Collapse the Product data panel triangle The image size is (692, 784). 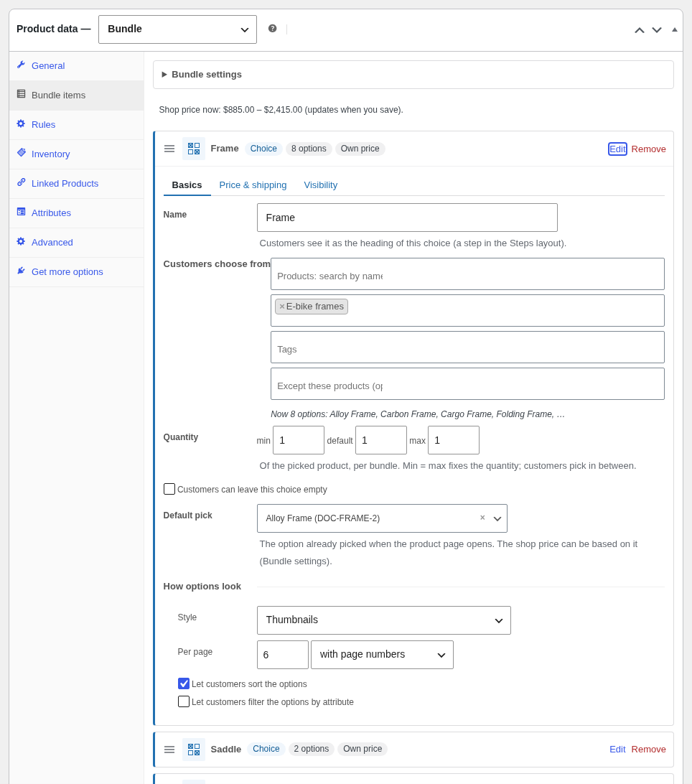pos(675,29)
